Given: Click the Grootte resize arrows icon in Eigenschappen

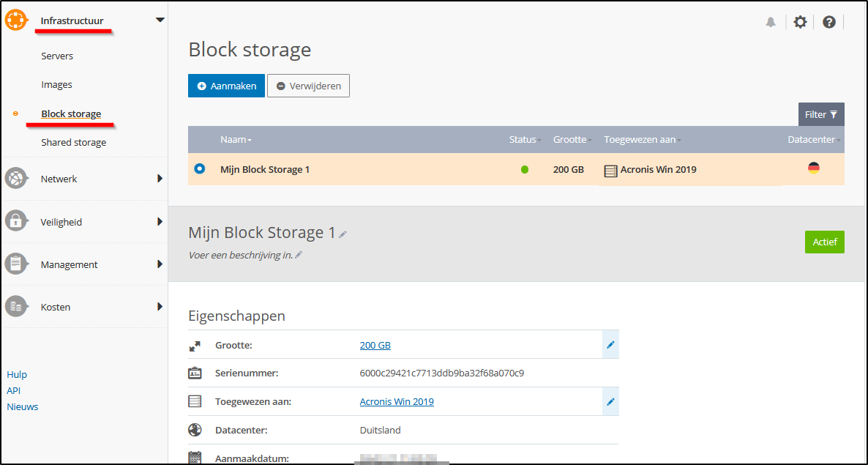Looking at the screenshot, I should 195,344.
